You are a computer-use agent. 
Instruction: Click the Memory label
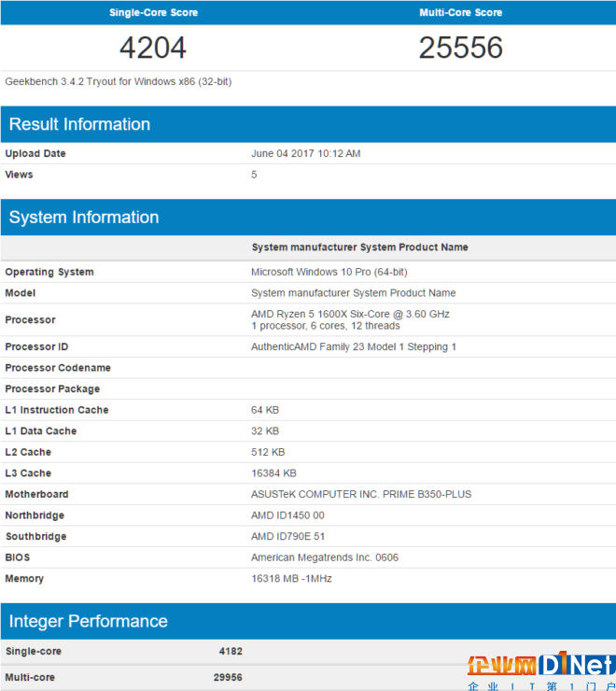(x=24, y=579)
